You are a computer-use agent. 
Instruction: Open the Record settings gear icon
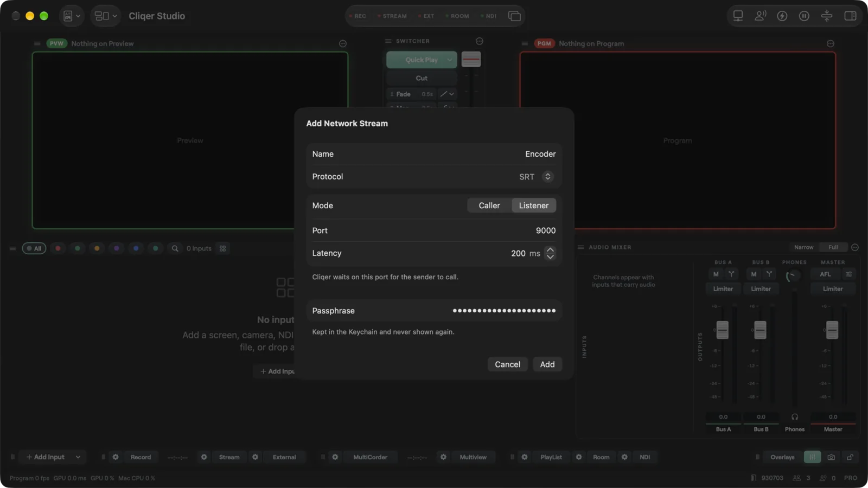(x=116, y=457)
